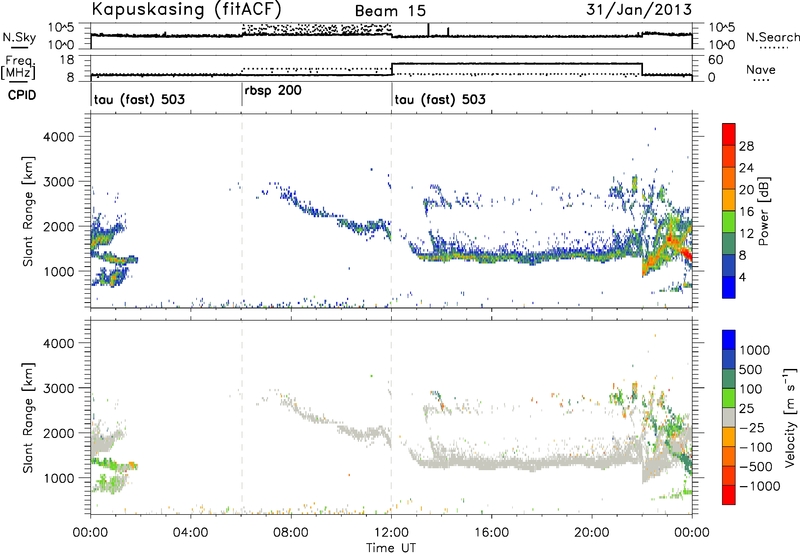800x554 pixels.
Task: Click the '500' Velocity colorbar label
Action: coord(750,369)
